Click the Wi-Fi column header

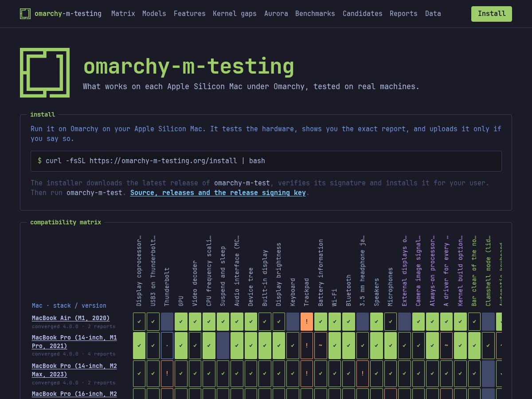(x=335, y=297)
